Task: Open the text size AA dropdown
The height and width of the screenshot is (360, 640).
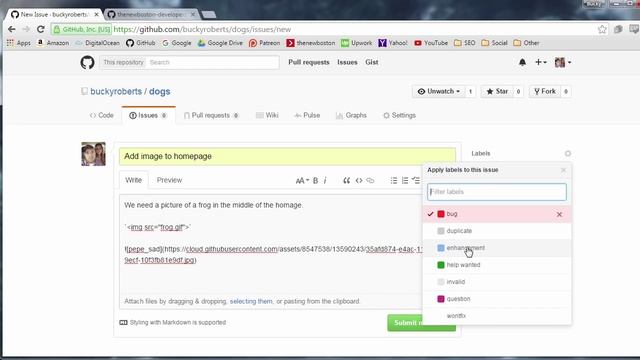Action: point(302,180)
